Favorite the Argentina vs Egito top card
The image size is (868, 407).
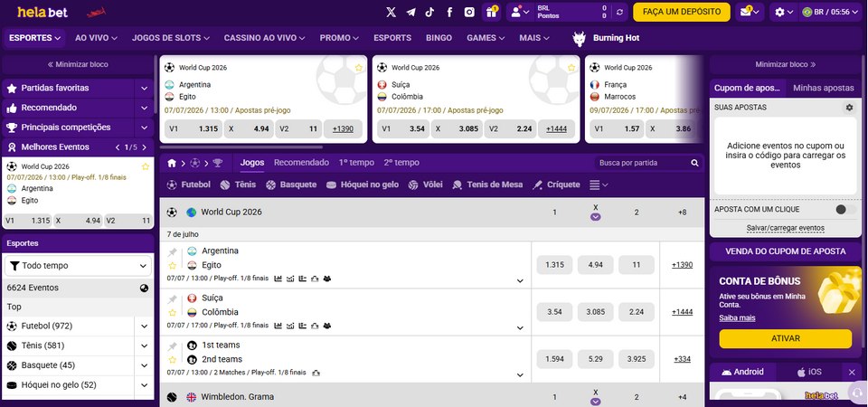pyautogui.click(x=359, y=68)
